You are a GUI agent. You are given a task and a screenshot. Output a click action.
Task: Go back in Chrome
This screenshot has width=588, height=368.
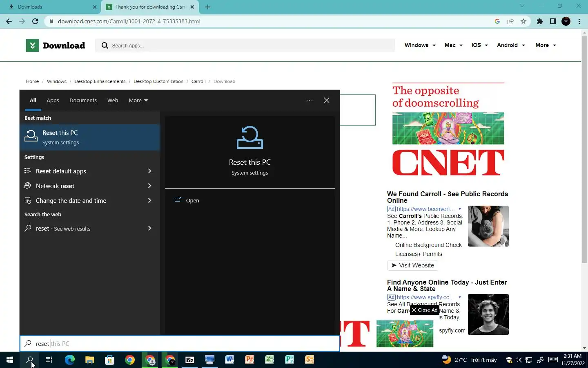(9, 21)
